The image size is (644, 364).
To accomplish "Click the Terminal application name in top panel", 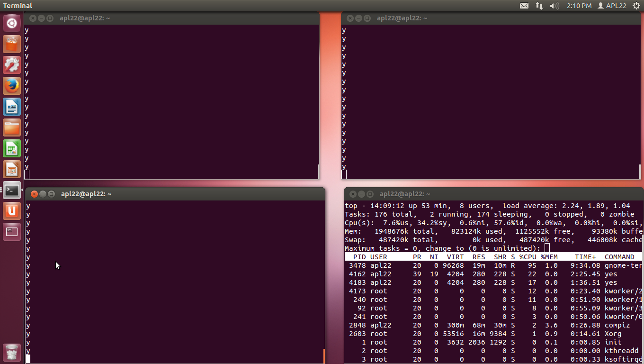I will (x=18, y=6).
